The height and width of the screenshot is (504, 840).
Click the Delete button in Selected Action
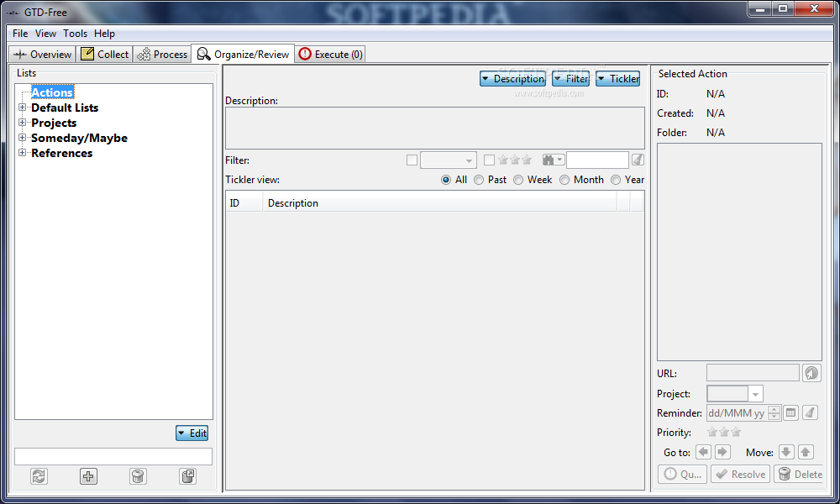(x=800, y=474)
